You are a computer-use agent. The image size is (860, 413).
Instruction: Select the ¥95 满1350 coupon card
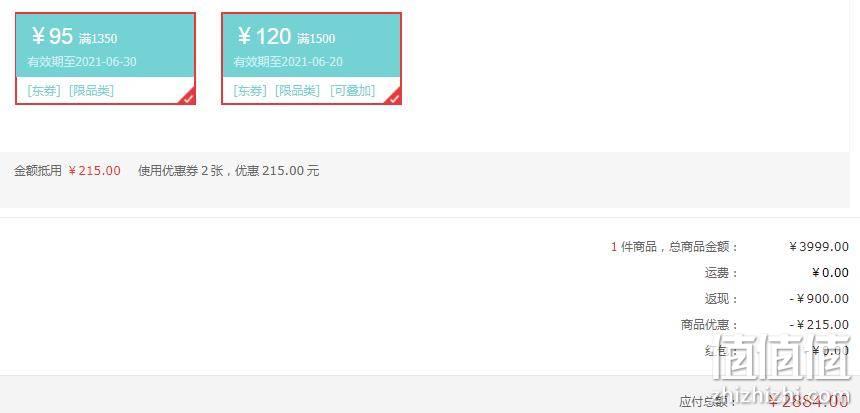[105, 58]
